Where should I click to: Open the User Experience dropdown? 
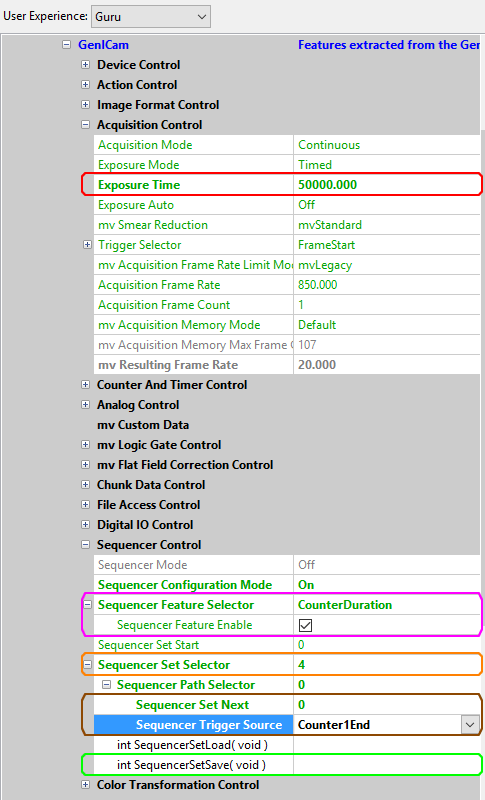tap(150, 16)
